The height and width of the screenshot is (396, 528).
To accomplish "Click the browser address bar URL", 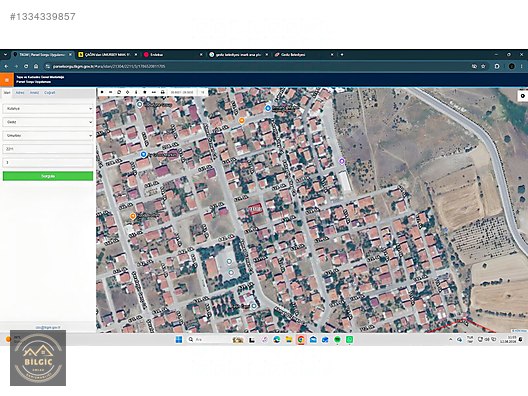I will 109,66.
